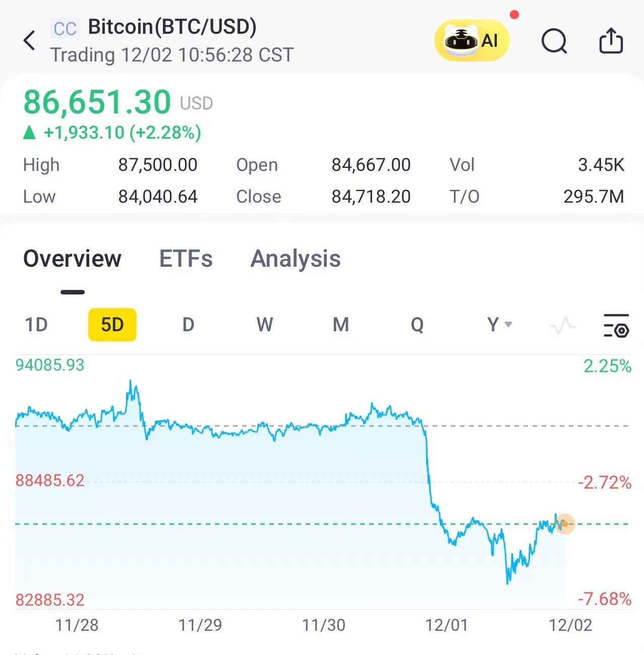Open the AI assistant icon
Image resolution: width=644 pixels, height=655 pixels.
(472, 41)
